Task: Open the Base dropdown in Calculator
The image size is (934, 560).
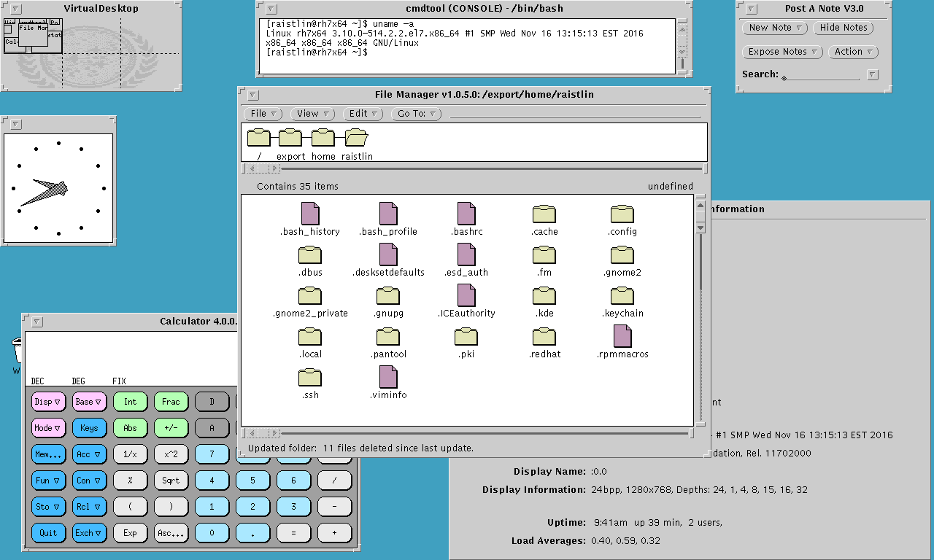Action: click(89, 402)
